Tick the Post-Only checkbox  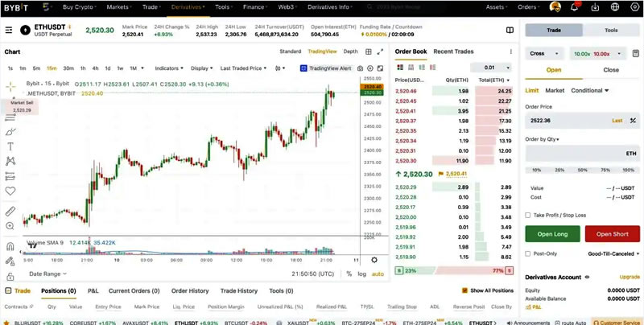click(528, 253)
